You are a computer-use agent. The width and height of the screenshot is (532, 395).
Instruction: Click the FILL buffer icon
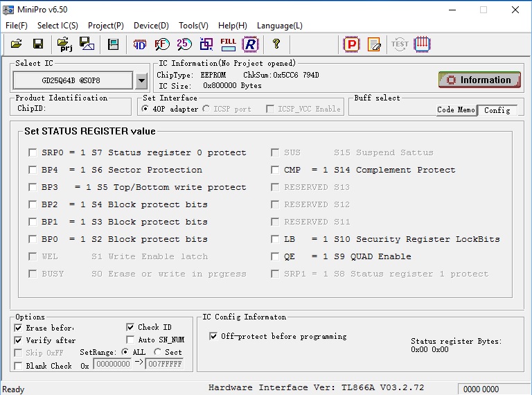tap(229, 44)
